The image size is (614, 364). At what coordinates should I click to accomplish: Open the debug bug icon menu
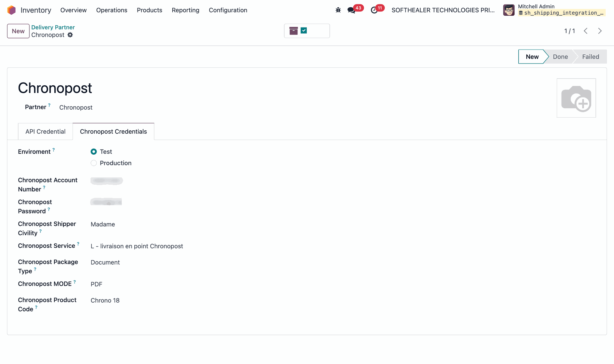(338, 10)
